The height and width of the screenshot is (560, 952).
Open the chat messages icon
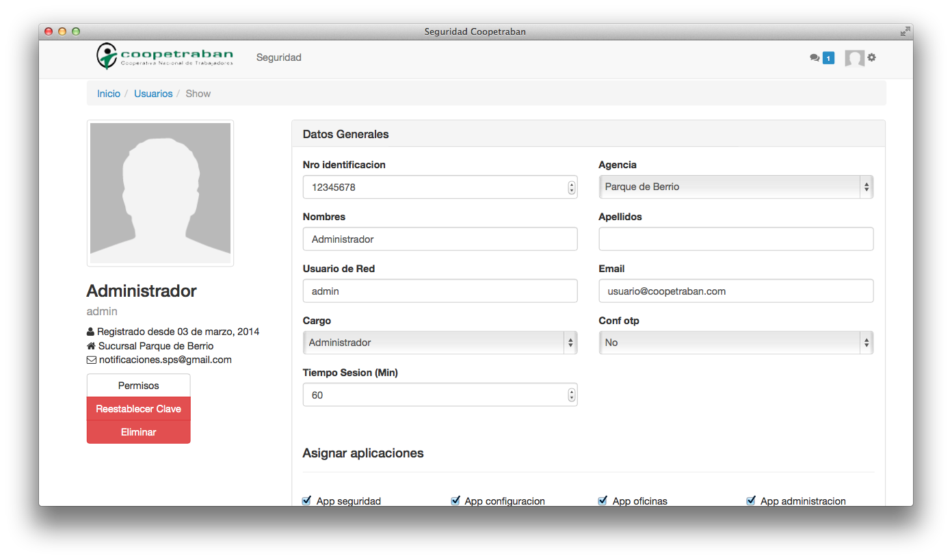tap(815, 58)
